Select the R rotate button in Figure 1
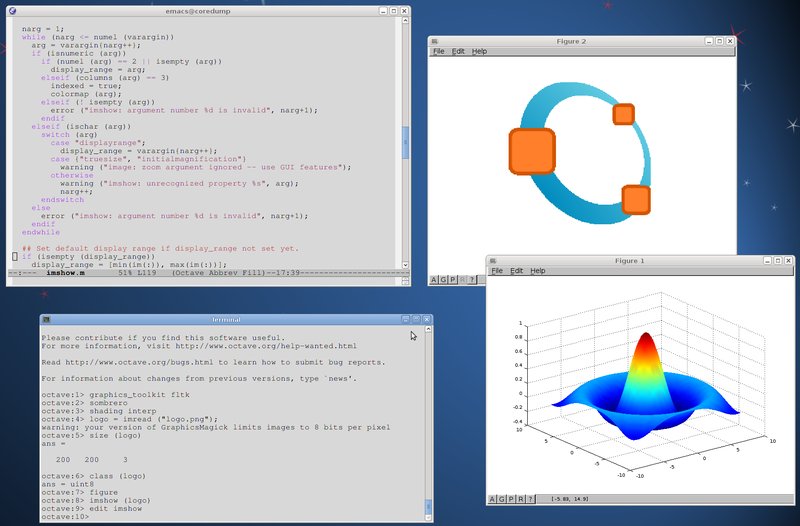This screenshot has height=526, width=800. (520, 499)
